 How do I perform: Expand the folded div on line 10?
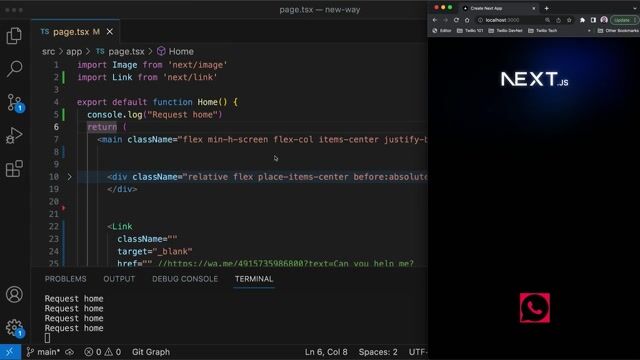coord(69,177)
